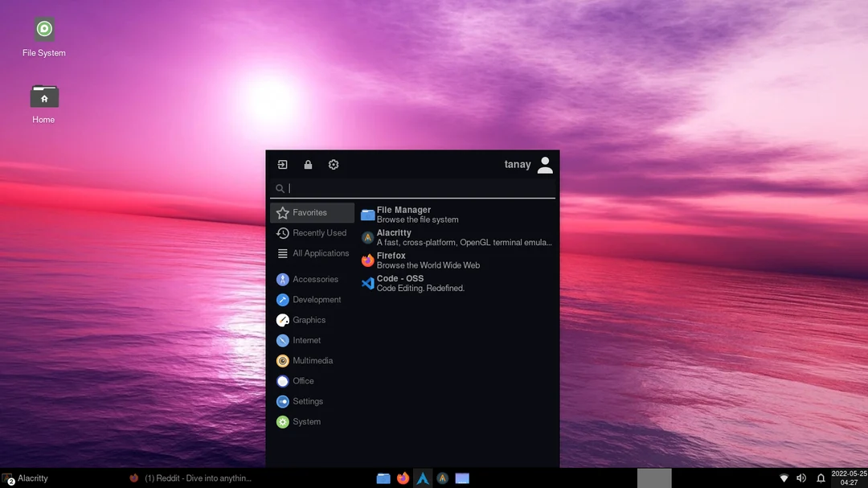Click the log out icon in the menu header
This screenshot has height=488, width=868.
[282, 164]
